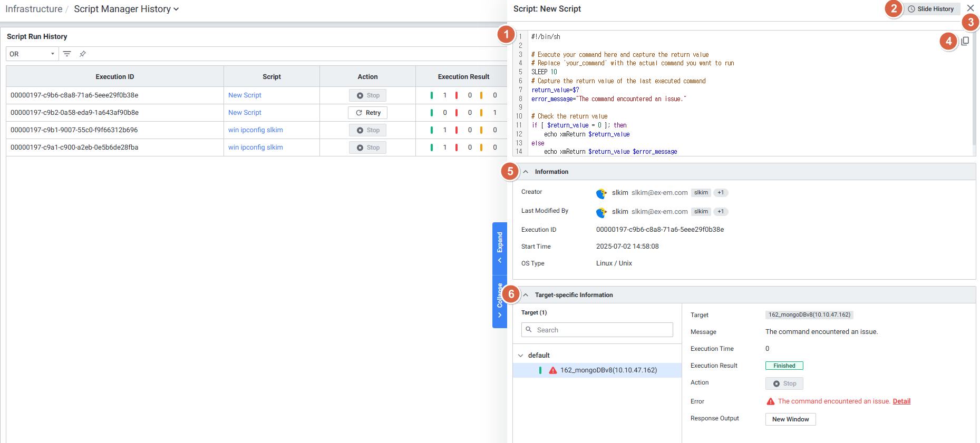Open the Slide History button
The height and width of the screenshot is (443, 980).
tap(930, 9)
